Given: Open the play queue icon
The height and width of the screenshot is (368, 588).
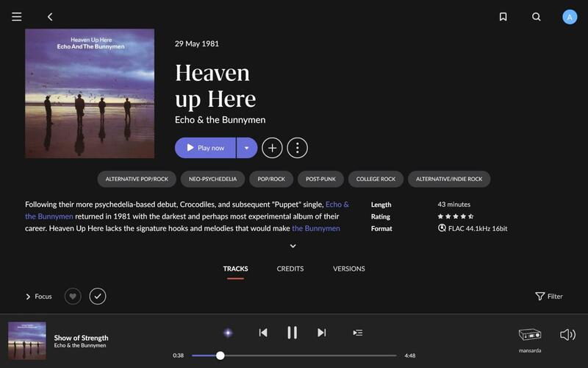Looking at the screenshot, I should 357,333.
